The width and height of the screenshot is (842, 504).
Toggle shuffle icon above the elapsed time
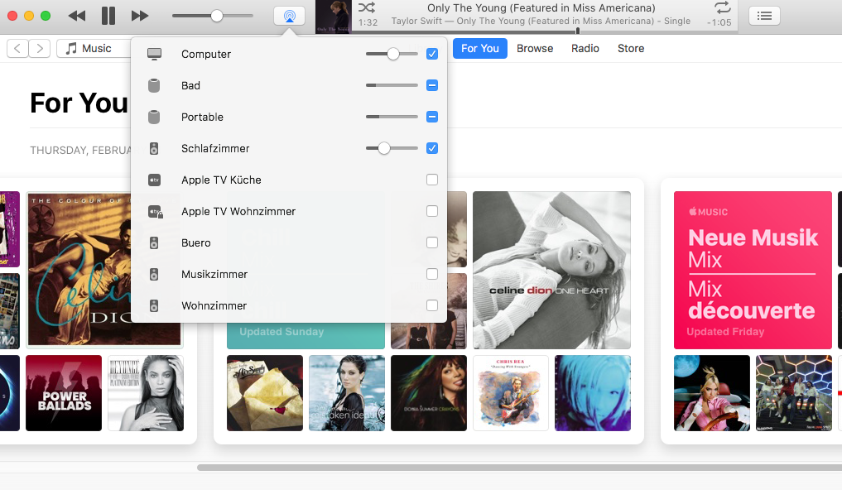point(367,7)
